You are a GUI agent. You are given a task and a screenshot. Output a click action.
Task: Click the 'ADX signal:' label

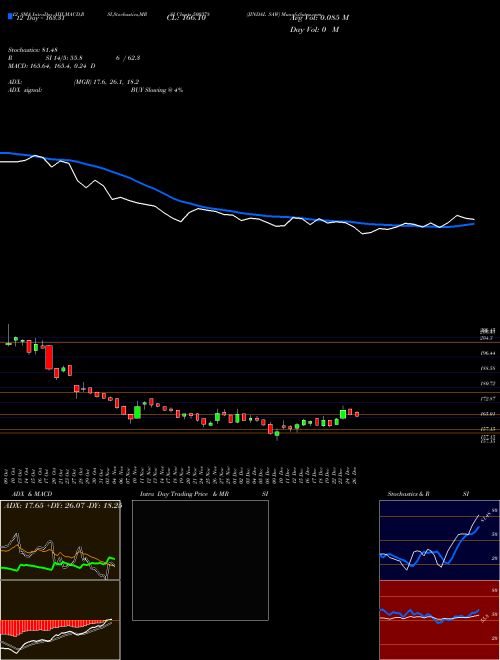(x=25, y=90)
